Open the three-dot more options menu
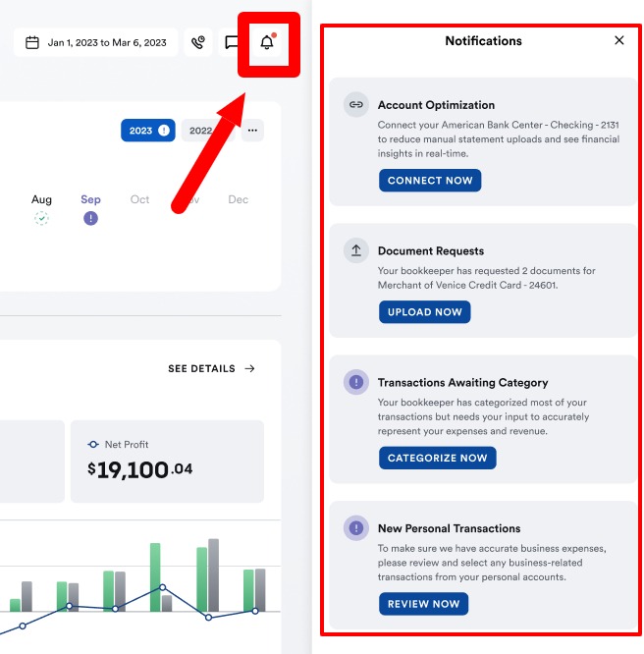 point(252,131)
